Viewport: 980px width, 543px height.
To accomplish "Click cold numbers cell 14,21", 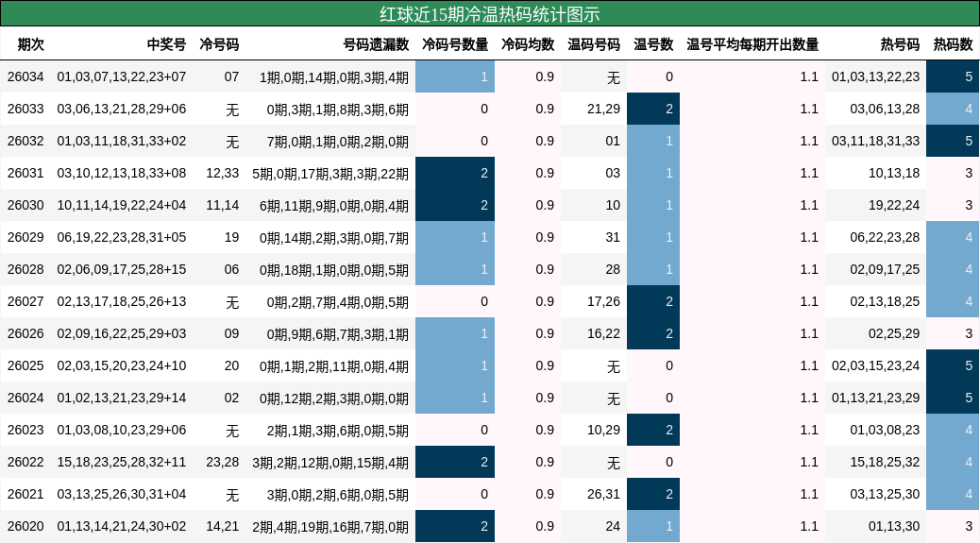I will 223,526.
